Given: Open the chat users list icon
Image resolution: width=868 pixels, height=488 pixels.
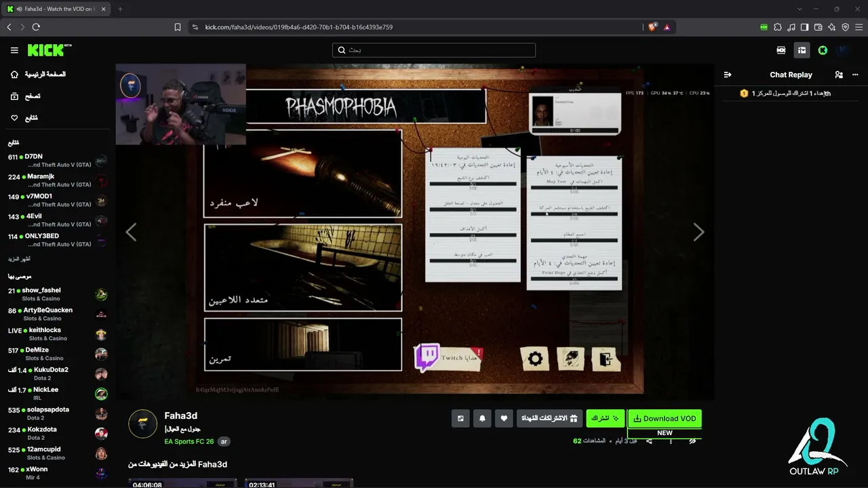Looking at the screenshot, I should (x=839, y=75).
